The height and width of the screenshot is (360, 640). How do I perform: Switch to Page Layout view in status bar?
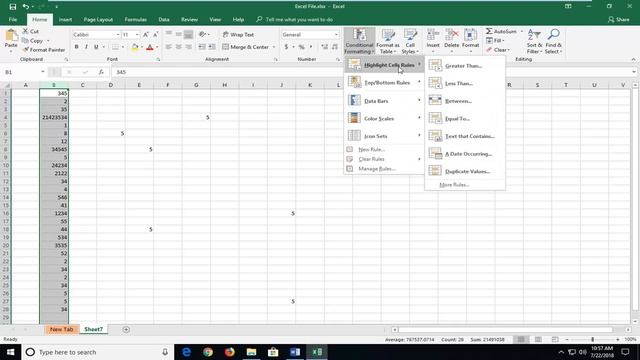pos(538,339)
